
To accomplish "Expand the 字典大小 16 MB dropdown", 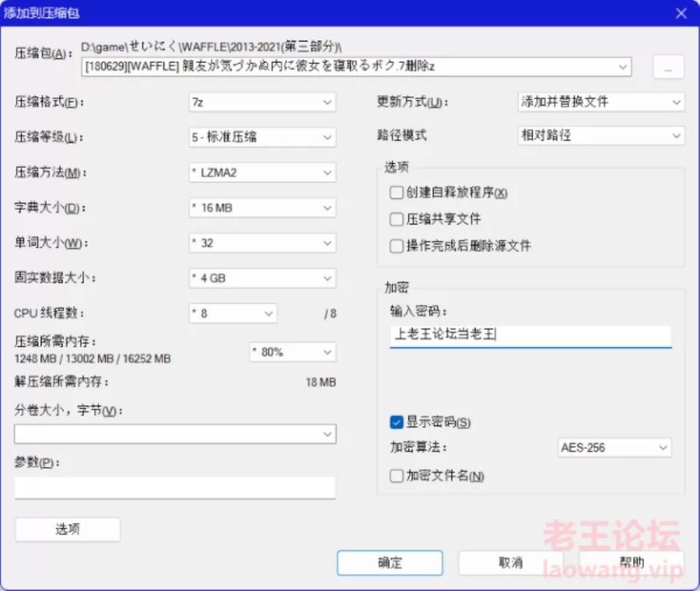I will (x=262, y=208).
